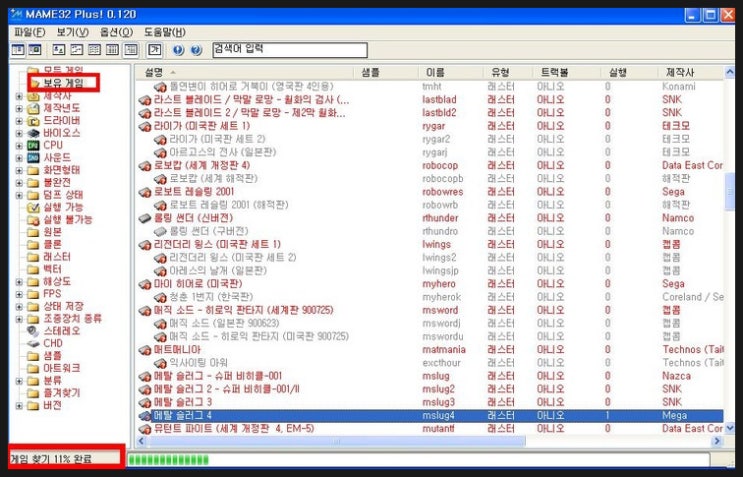Click the game icon beside 매트매니아
Screen dimensions: 743x477
click(145, 350)
